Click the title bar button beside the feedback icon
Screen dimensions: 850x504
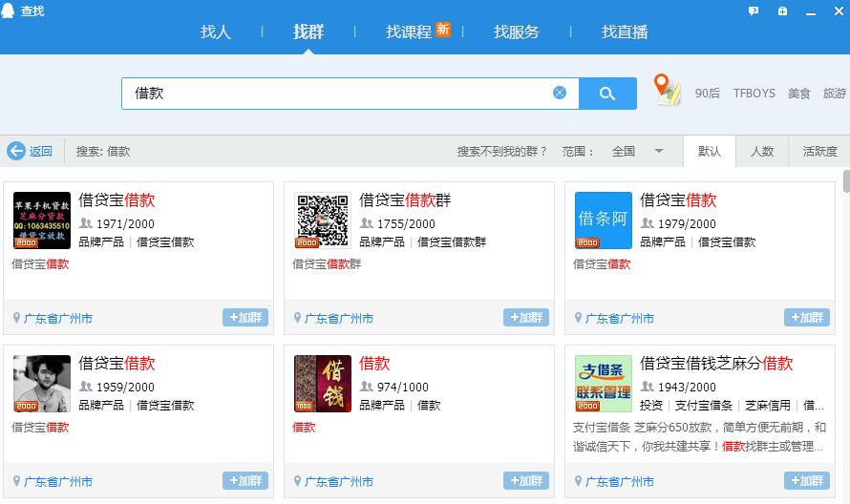coord(782,10)
